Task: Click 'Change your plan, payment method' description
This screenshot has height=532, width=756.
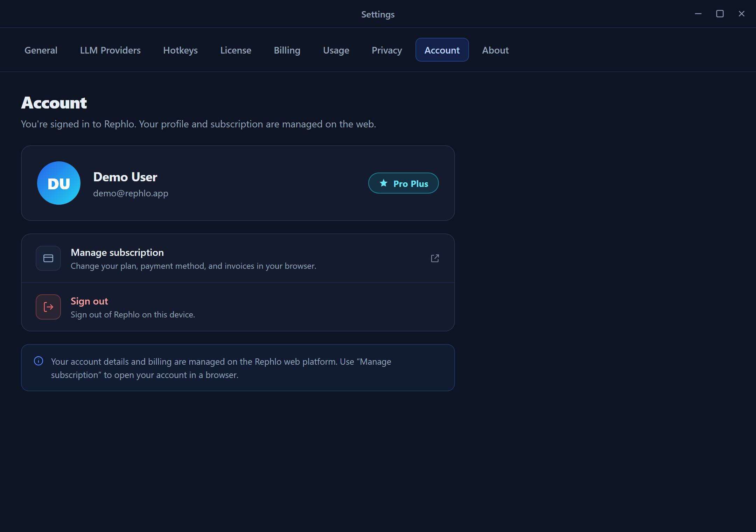Action: click(193, 266)
